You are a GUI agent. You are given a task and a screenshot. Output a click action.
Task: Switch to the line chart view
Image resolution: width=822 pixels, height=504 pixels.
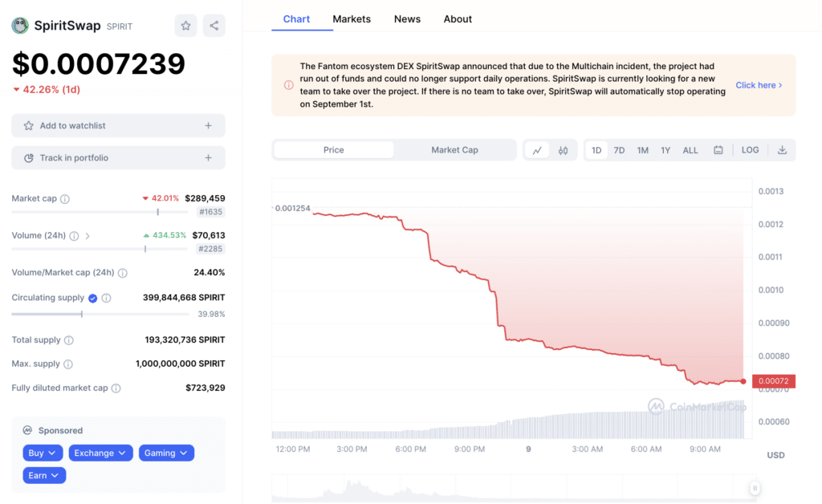point(537,150)
